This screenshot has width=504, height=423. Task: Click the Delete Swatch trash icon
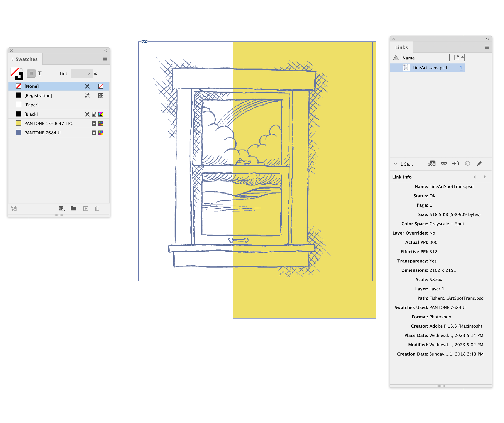(x=97, y=209)
